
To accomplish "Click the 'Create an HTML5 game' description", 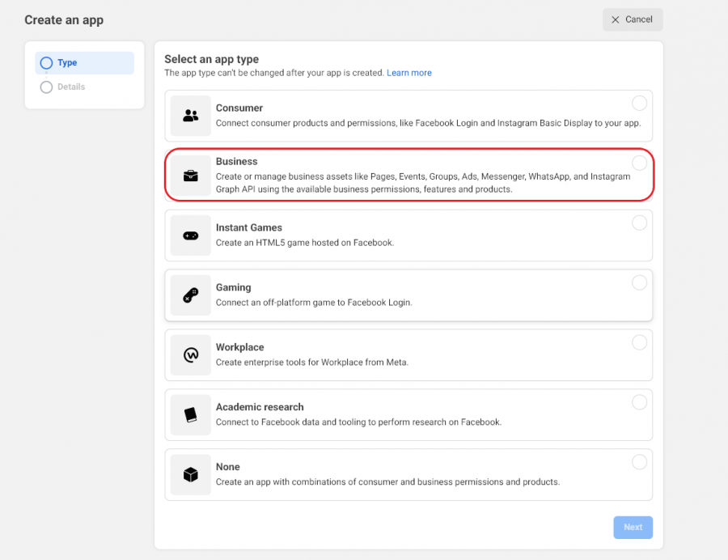I will [x=305, y=243].
